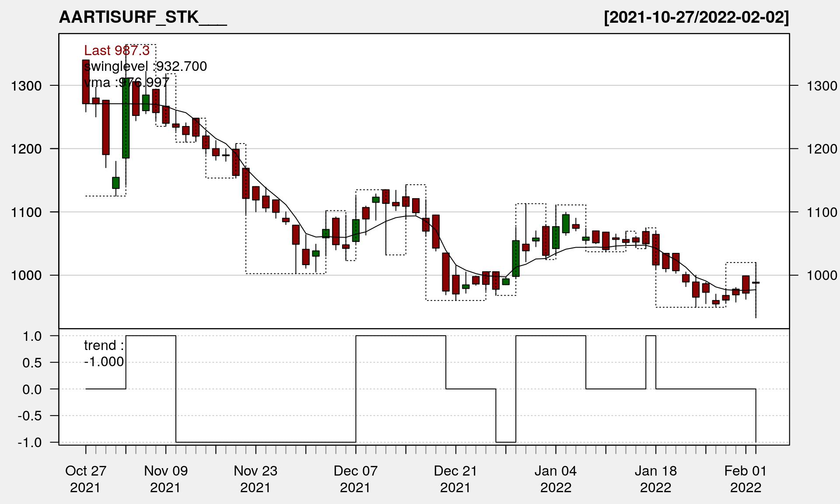Click the date range label at top right
This screenshot has width=840, height=504.
coord(696,17)
